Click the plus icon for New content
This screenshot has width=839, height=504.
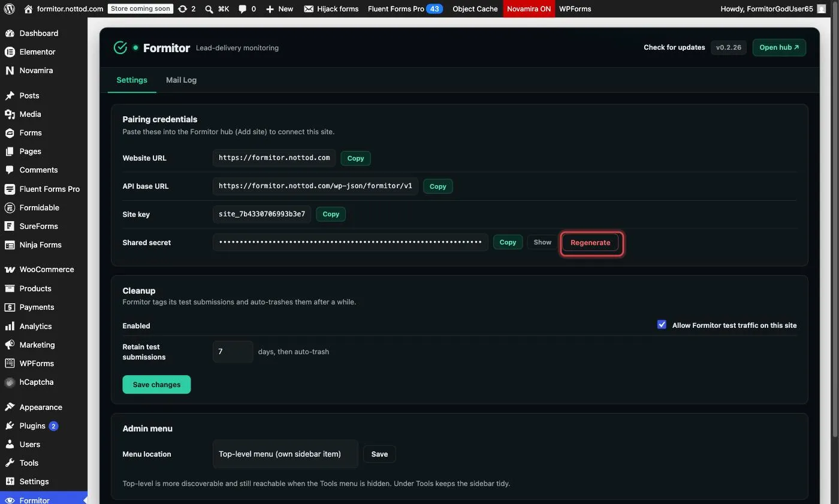point(270,9)
